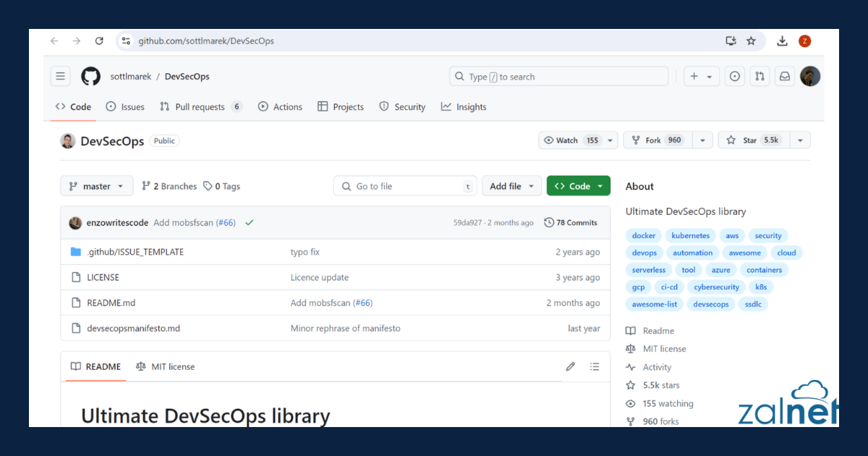Open pull requests icon in header

coord(759,76)
